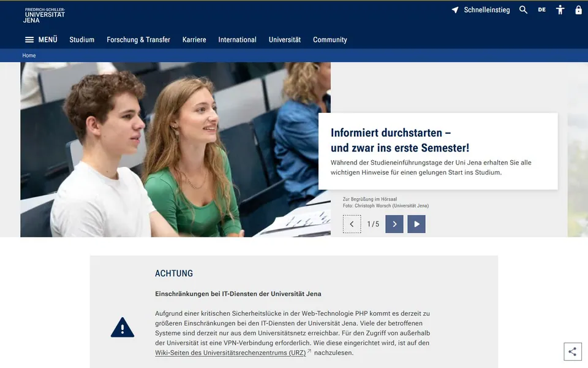The width and height of the screenshot is (588, 368).
Task: Switch language via the DE selector
Action: 542,10
